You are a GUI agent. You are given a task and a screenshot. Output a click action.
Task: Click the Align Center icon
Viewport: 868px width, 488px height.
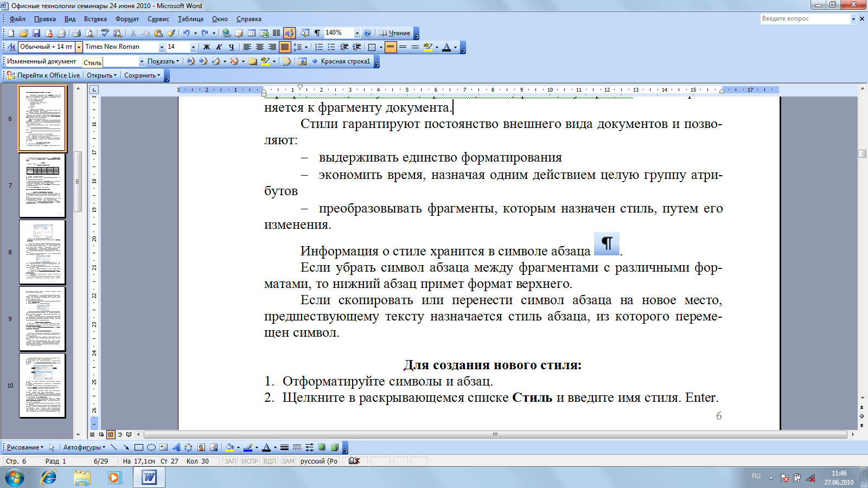click(260, 47)
